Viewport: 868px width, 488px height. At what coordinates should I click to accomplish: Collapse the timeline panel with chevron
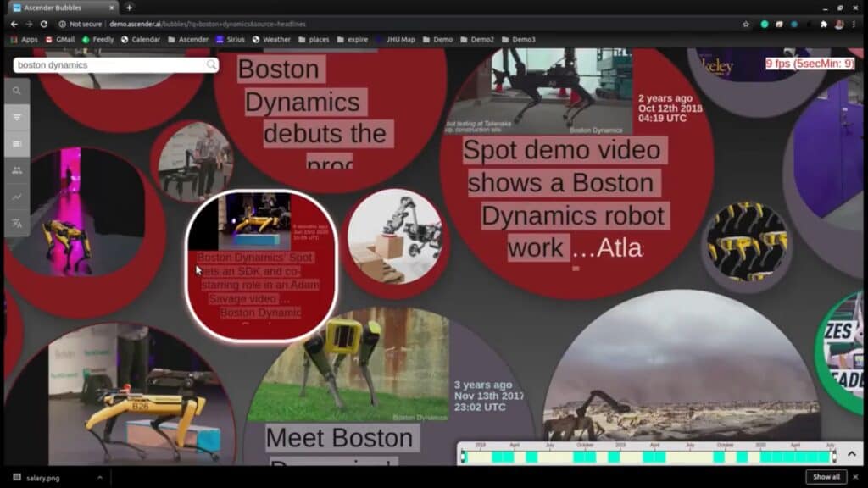pos(851,454)
